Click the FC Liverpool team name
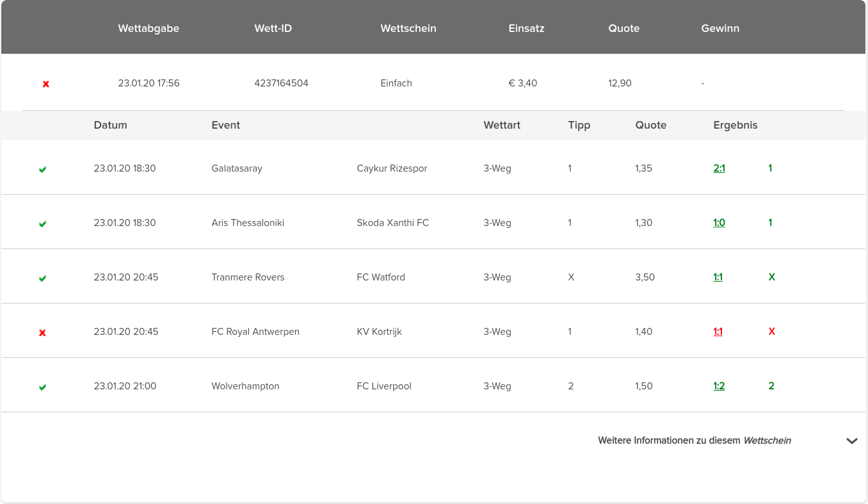868x504 pixels. click(384, 386)
